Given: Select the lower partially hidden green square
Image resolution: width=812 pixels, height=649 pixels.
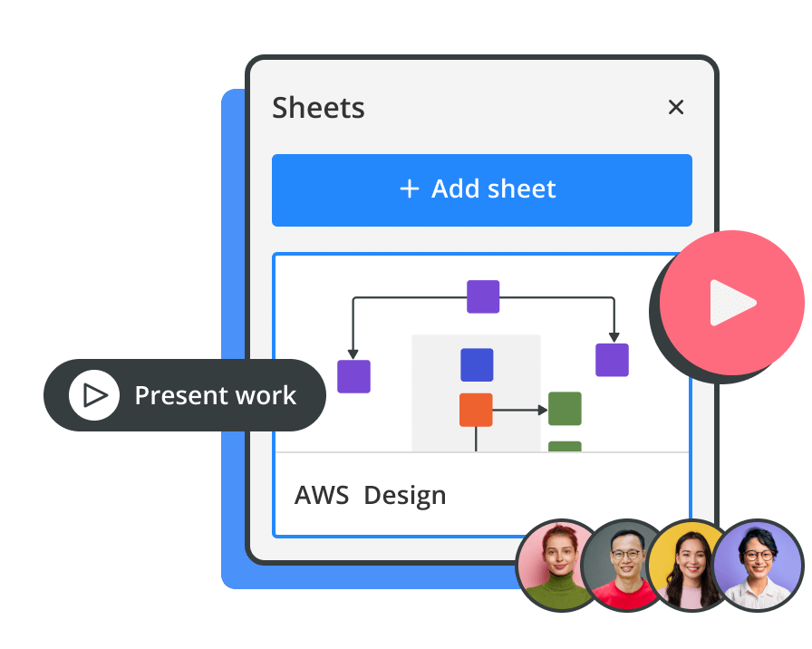Looking at the screenshot, I should click(x=565, y=446).
